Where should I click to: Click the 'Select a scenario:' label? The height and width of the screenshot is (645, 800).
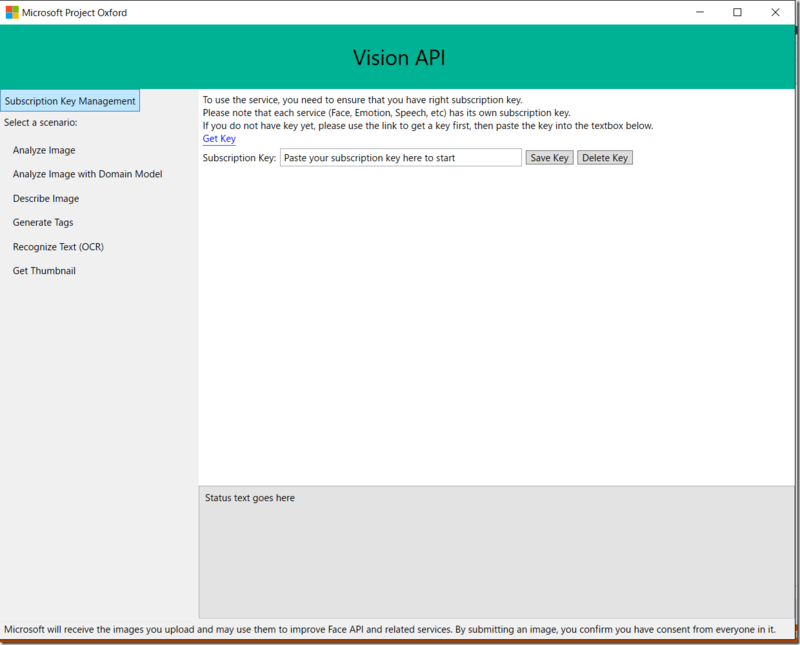[41, 122]
